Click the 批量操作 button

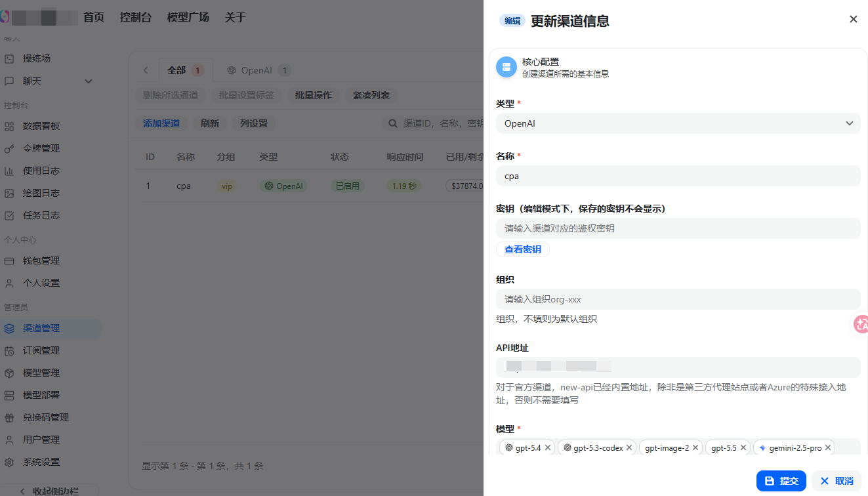pyautogui.click(x=314, y=95)
